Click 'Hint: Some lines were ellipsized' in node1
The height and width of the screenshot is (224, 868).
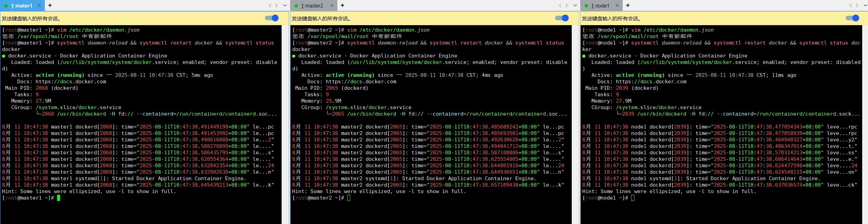click(669, 191)
